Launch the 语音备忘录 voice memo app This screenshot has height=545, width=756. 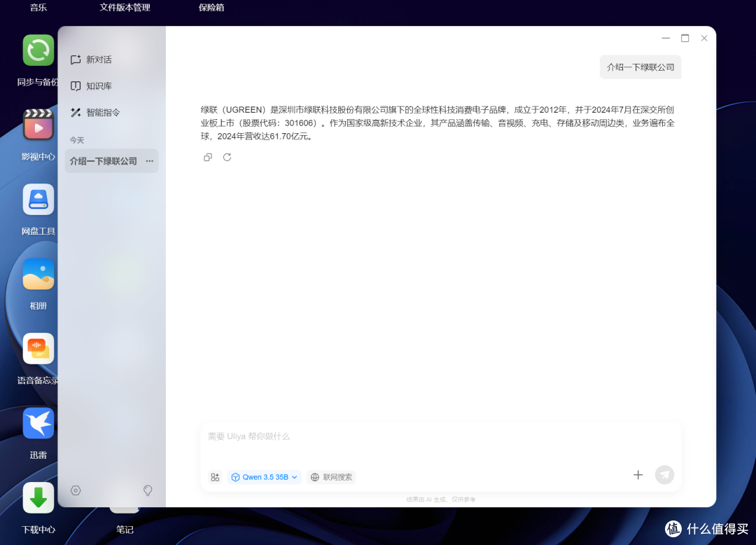[x=38, y=348]
